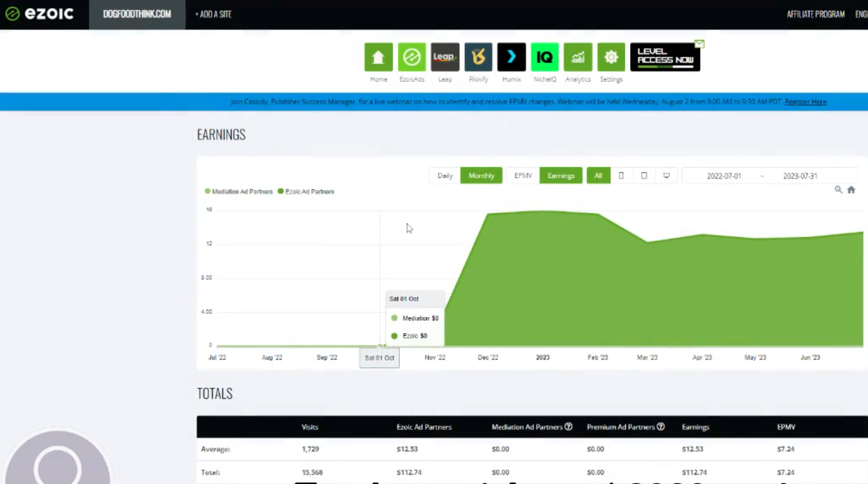Click + ADD A SITE
Viewport: 868px width, 484px height.
pyautogui.click(x=213, y=14)
